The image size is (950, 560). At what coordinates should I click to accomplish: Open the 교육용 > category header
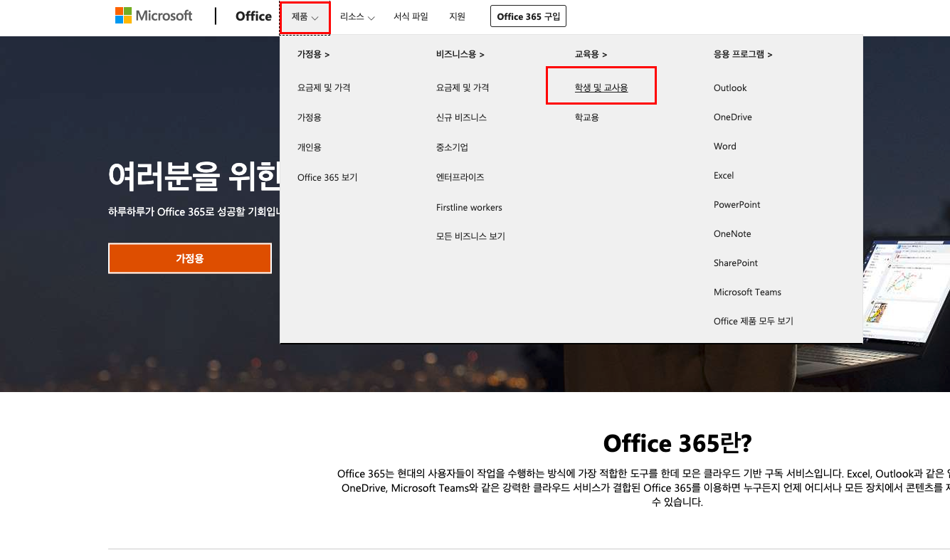[x=591, y=54]
